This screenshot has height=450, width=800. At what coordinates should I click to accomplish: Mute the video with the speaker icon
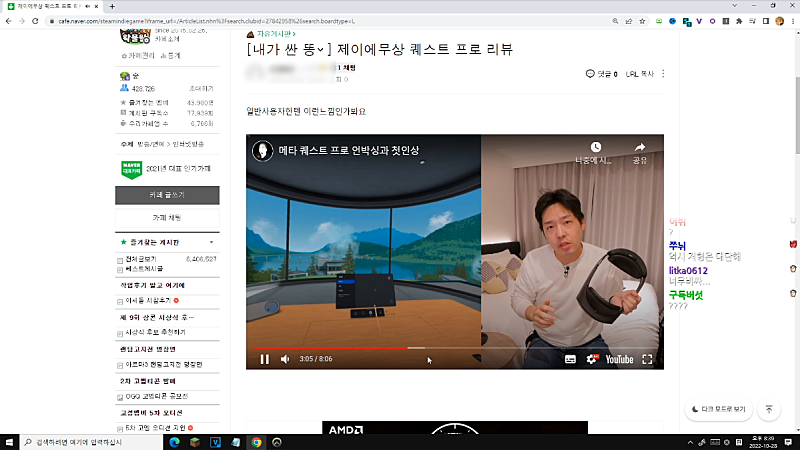285,359
